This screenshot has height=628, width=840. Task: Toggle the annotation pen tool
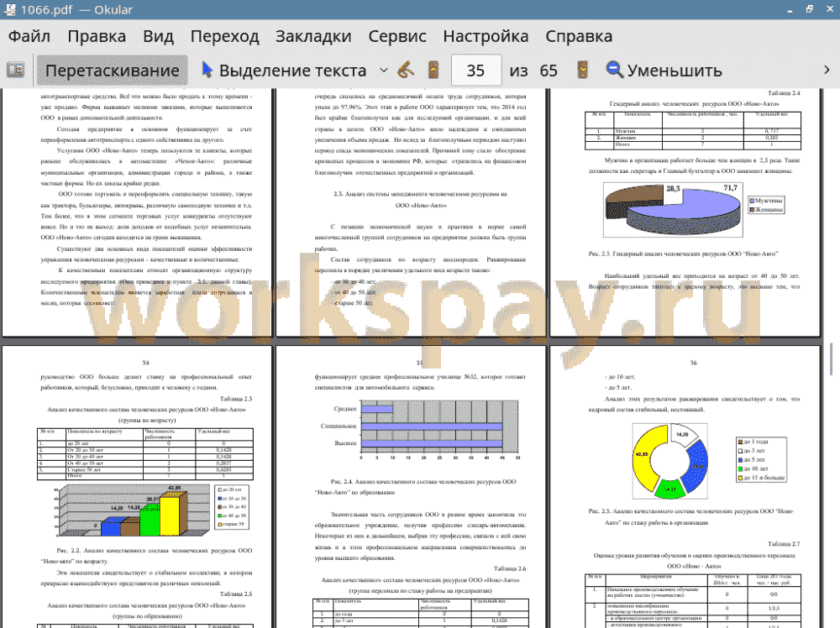pos(406,71)
